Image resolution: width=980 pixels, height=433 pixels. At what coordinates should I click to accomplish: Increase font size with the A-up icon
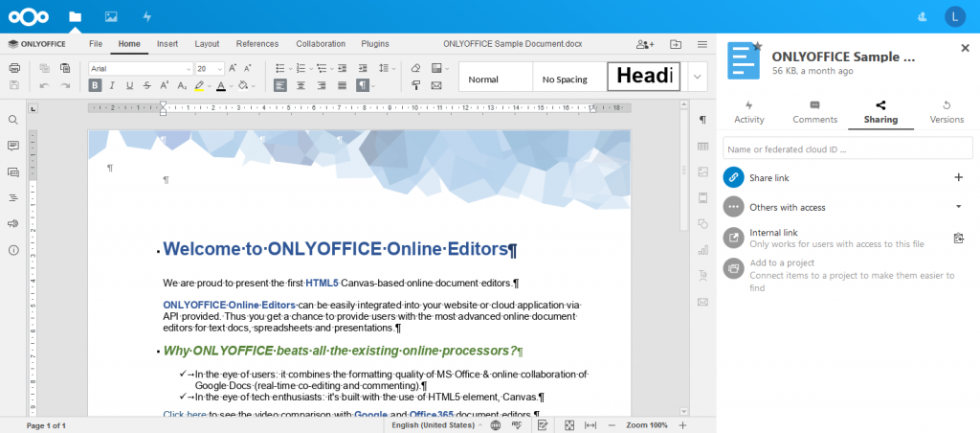(233, 68)
